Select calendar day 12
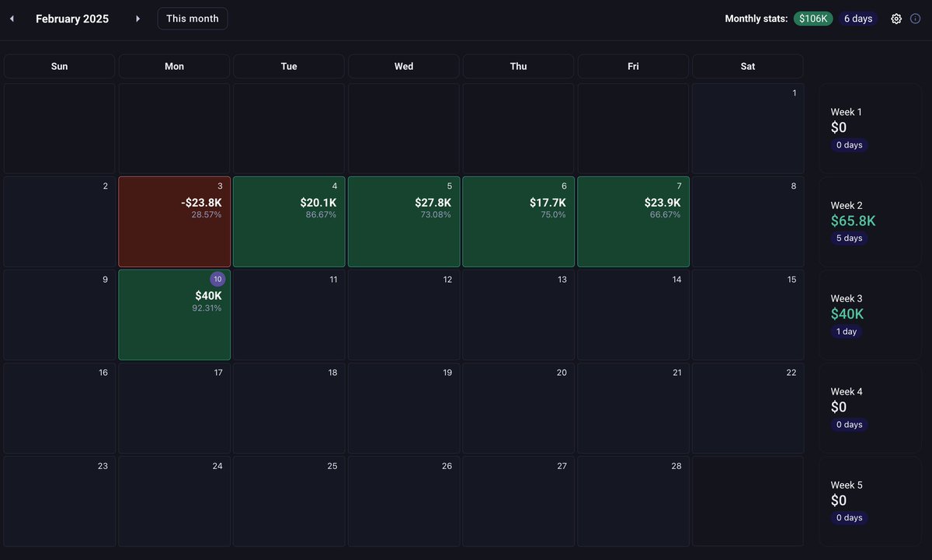Viewport: 932px width, 560px height. coord(404,315)
